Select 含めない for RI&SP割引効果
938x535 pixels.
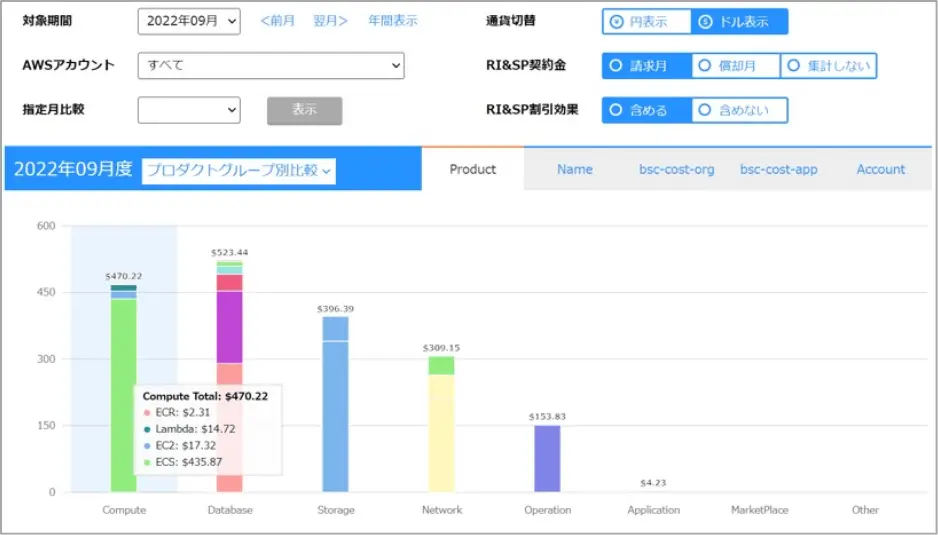740,110
